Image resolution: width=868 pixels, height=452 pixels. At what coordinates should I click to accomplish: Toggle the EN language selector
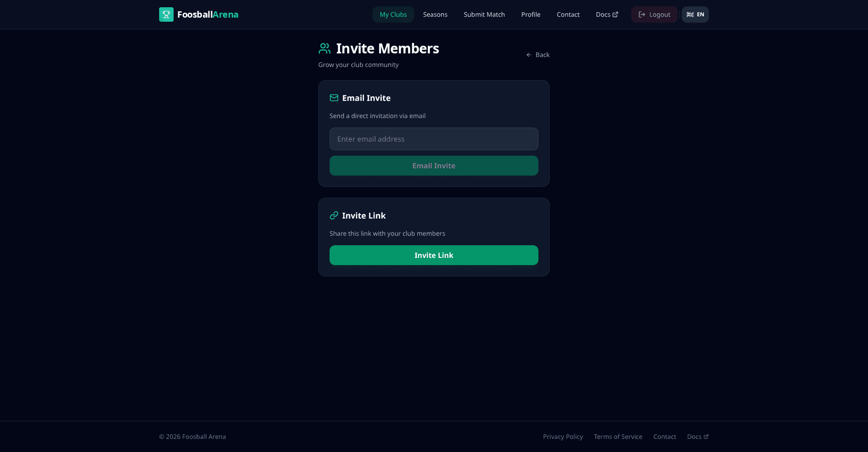(695, 14)
